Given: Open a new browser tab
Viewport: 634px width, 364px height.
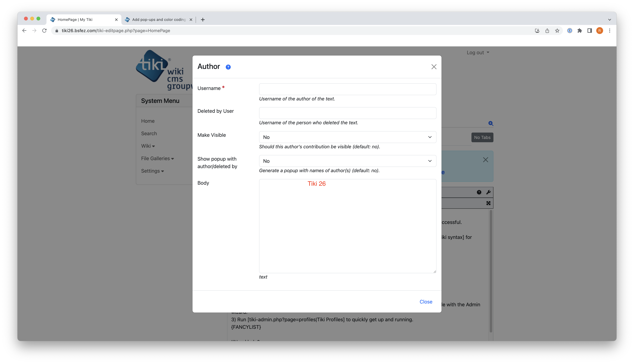Looking at the screenshot, I should pyautogui.click(x=203, y=19).
